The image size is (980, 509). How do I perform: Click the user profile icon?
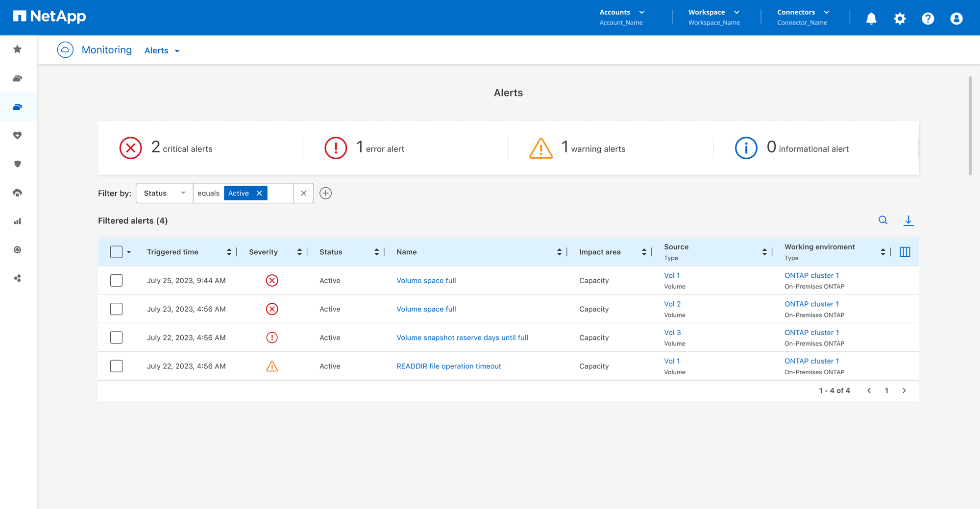pyautogui.click(x=956, y=19)
